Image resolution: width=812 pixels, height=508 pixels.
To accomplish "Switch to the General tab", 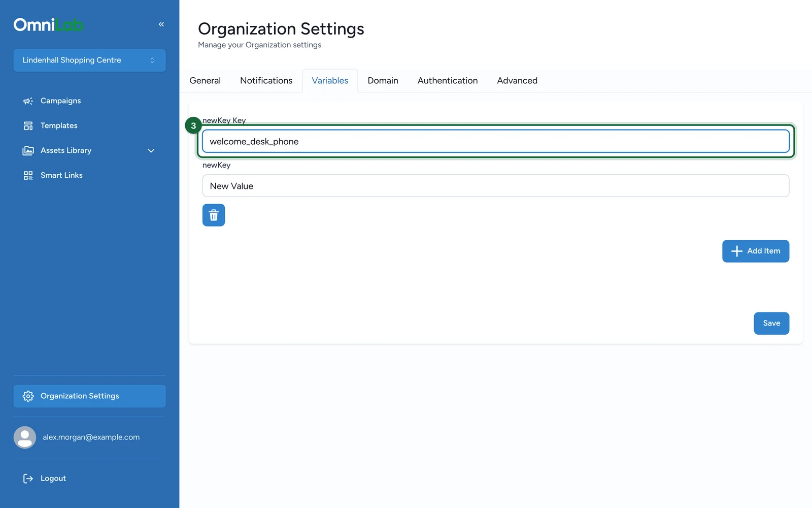I will (x=205, y=81).
